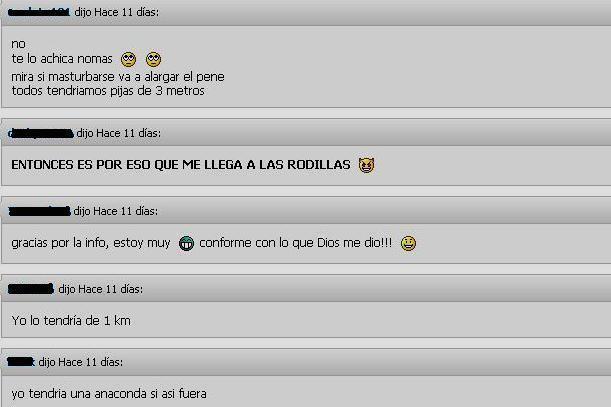
Task: Click "dijo Hace 11 días:" above "gracias por la info"
Action: click(116, 211)
